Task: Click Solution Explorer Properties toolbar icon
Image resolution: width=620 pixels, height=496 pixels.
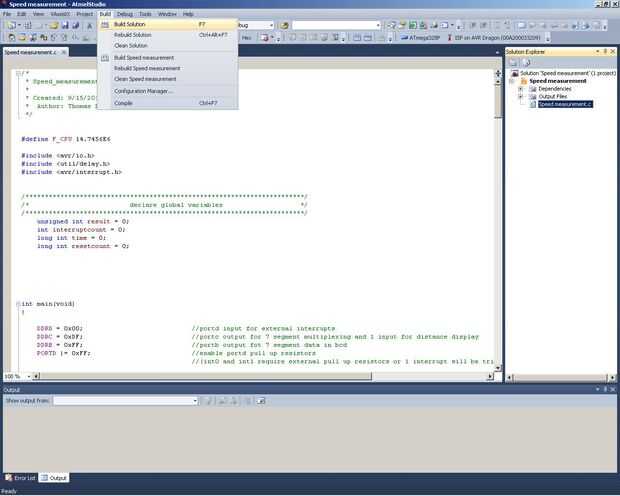Action: pos(513,62)
